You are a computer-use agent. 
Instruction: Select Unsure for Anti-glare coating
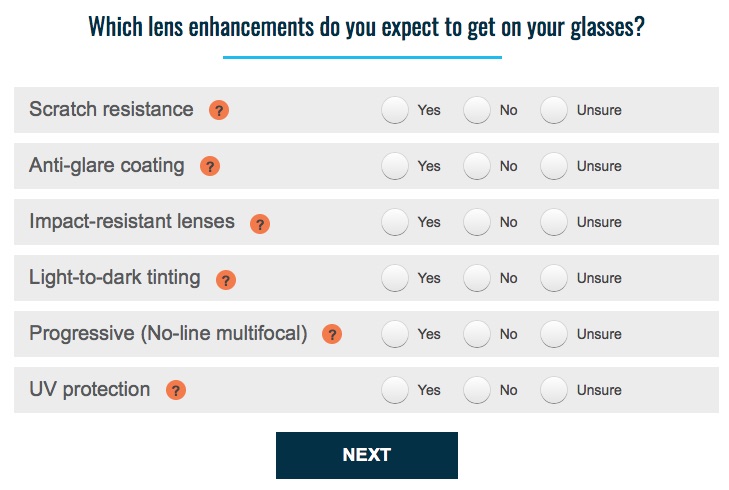(x=554, y=166)
